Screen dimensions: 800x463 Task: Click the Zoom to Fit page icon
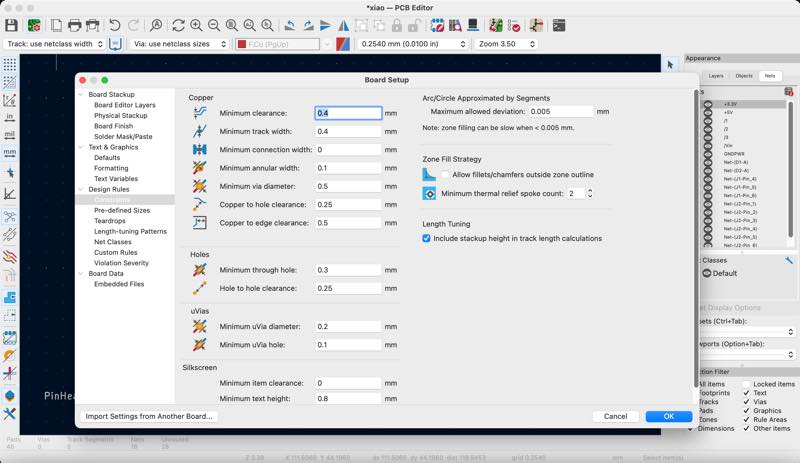click(x=232, y=25)
